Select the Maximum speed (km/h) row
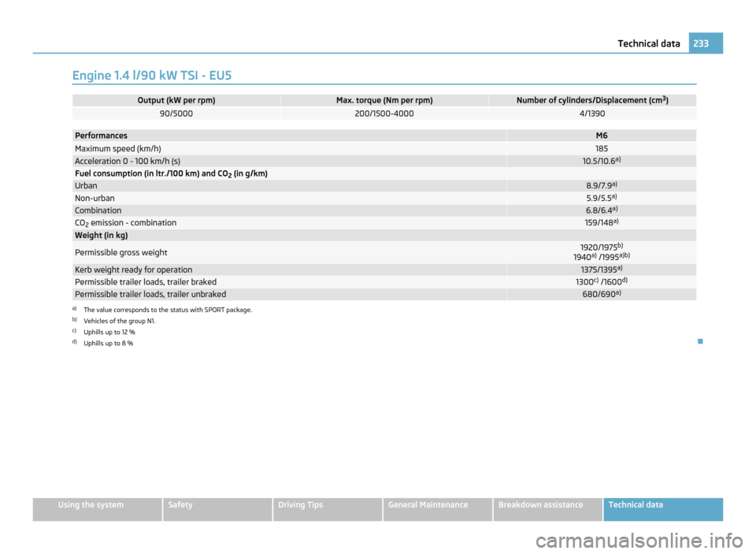Image resolution: width=756 pixels, height=554 pixels. coord(118,149)
